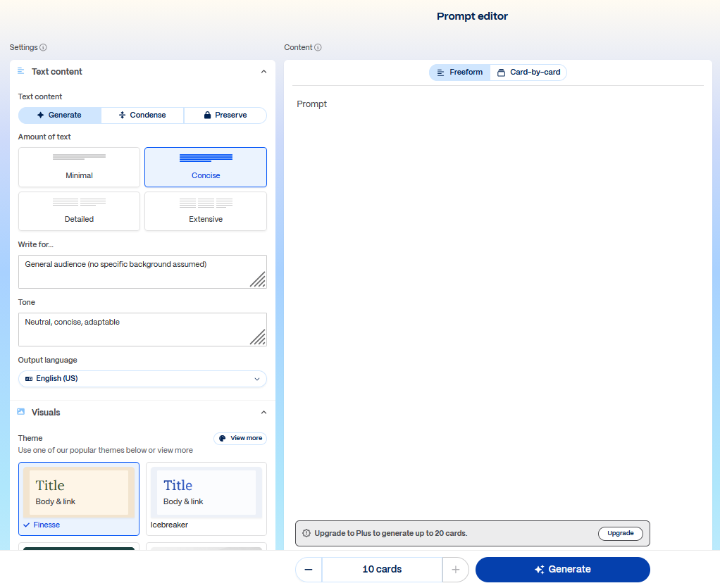Collapse the Visuals section chevron
This screenshot has width=720, height=588.
[x=263, y=413]
